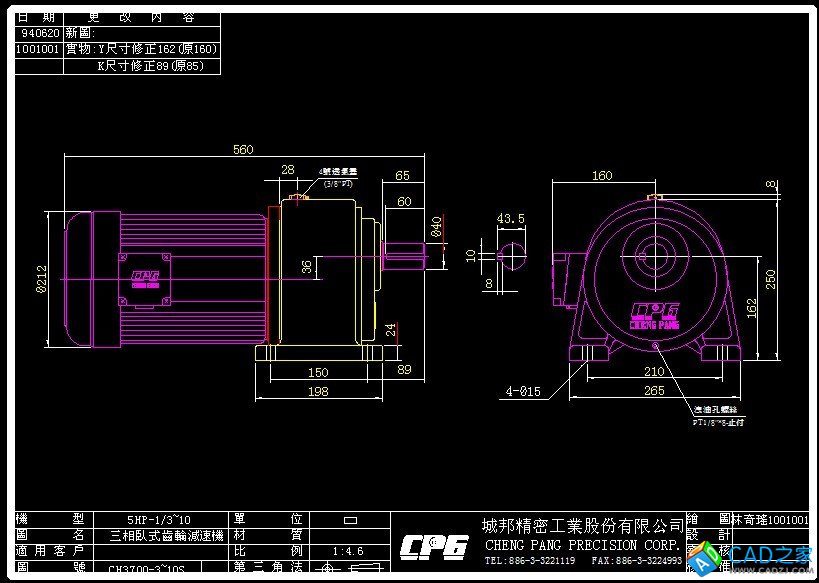The image size is (819, 583).
Task: Click the CHENG PANG logo on front view
Action: coord(653,315)
